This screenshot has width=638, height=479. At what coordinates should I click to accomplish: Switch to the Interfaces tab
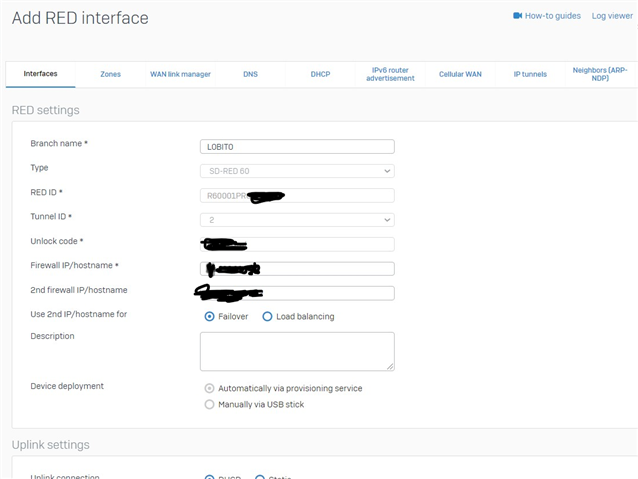click(40, 74)
